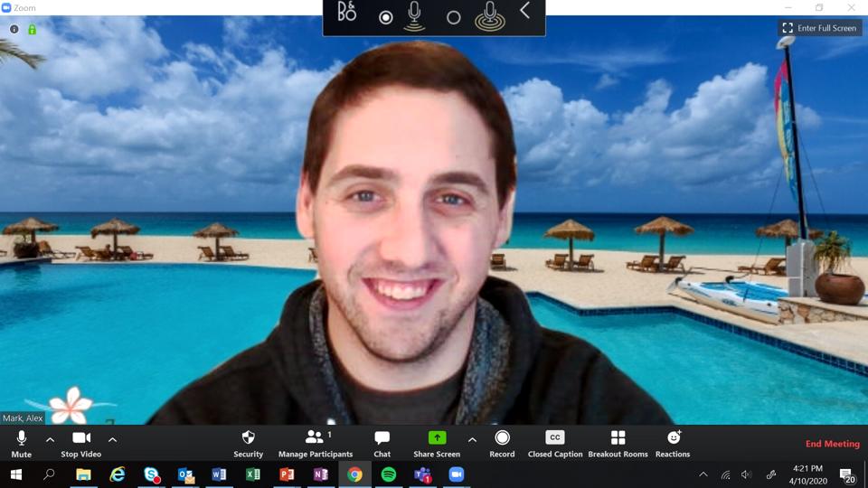
Task: Open the Security options
Action: click(248, 443)
